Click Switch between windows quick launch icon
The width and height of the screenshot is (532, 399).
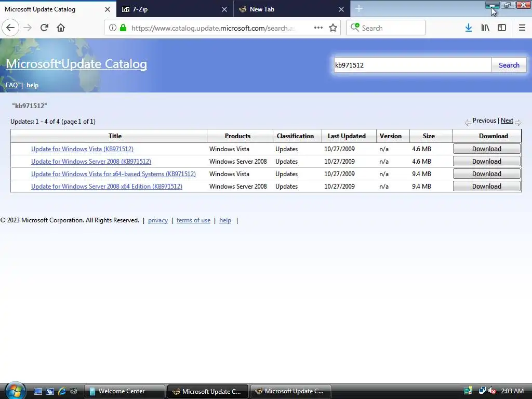[49, 391]
